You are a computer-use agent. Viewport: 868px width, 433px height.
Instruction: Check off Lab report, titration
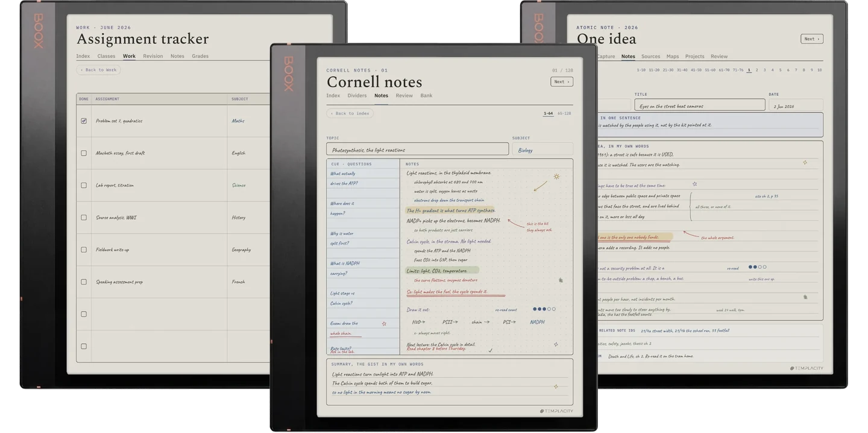pyautogui.click(x=84, y=185)
